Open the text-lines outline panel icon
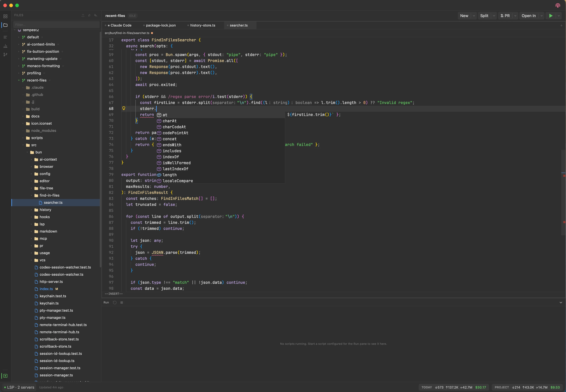Viewport: 566px width, 392px height. coord(5,37)
